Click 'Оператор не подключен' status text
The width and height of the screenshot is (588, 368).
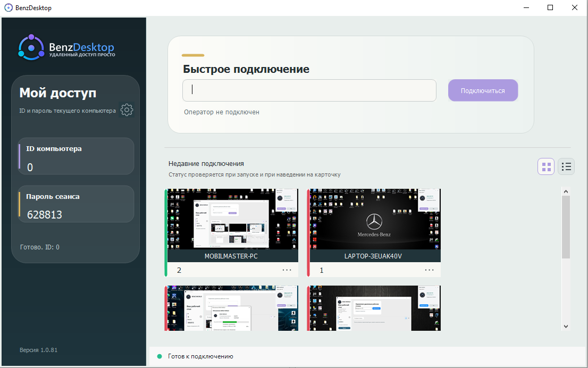coord(222,112)
